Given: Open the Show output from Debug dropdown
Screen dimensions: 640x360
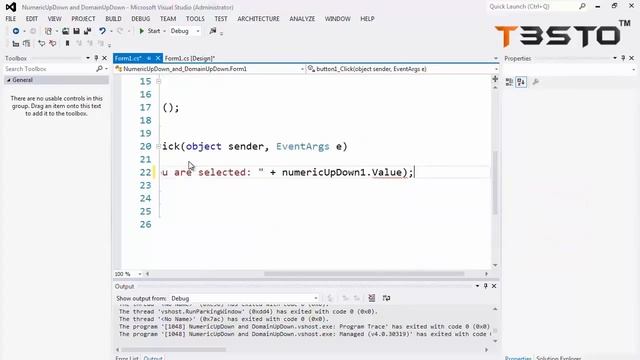Looking at the screenshot, I should tap(244, 298).
